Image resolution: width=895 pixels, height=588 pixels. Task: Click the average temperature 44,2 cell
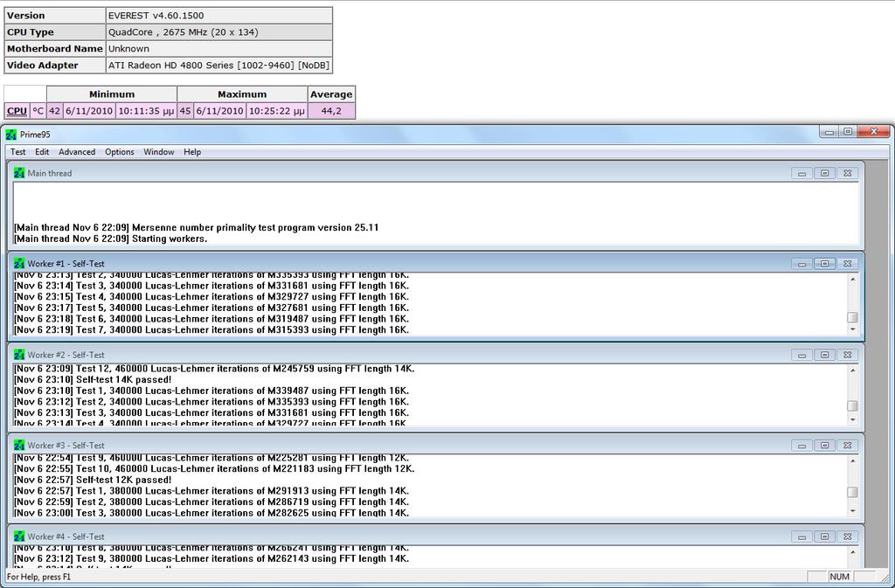(x=331, y=111)
